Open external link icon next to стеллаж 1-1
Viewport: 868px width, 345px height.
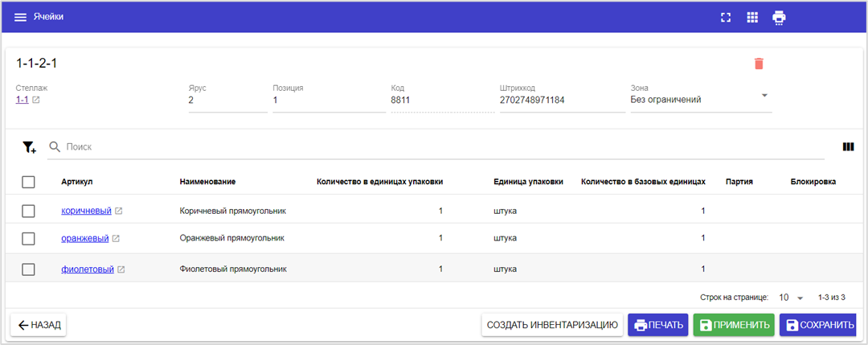(35, 101)
